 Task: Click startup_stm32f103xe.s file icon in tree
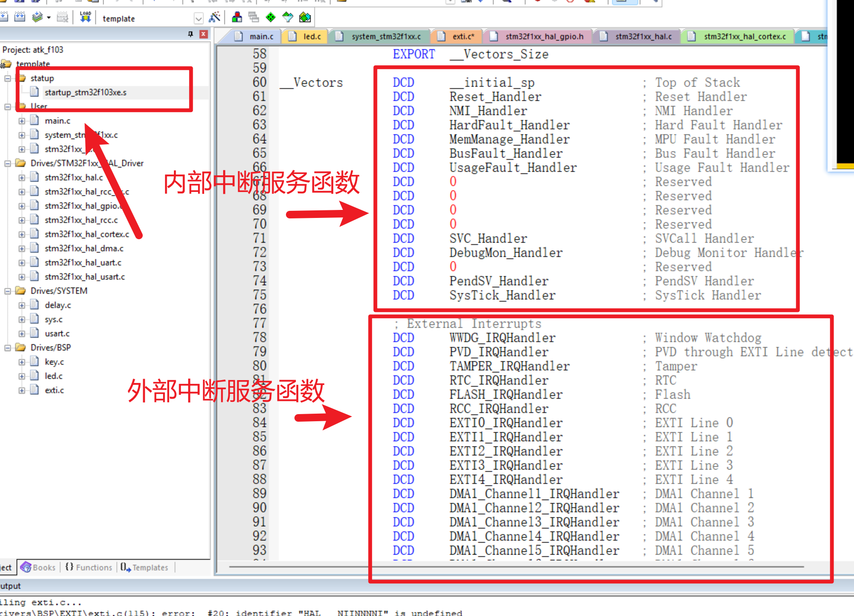[x=35, y=92]
